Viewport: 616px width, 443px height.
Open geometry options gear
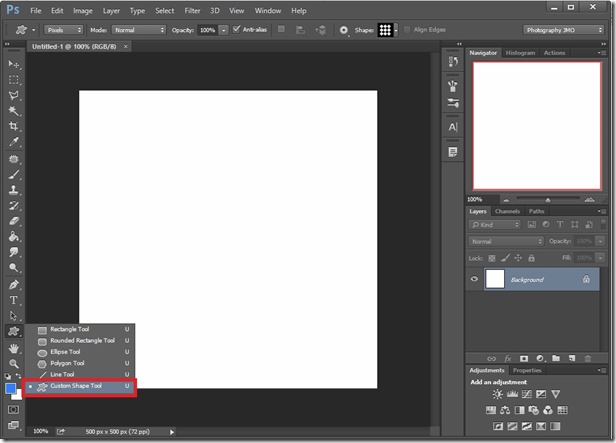coord(344,30)
